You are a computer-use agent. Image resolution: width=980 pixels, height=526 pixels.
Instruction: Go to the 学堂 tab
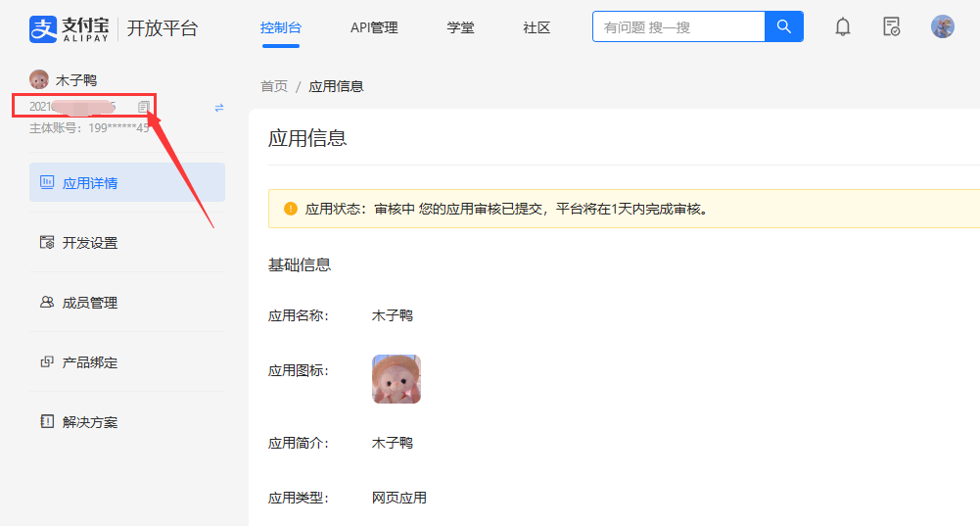tap(460, 27)
